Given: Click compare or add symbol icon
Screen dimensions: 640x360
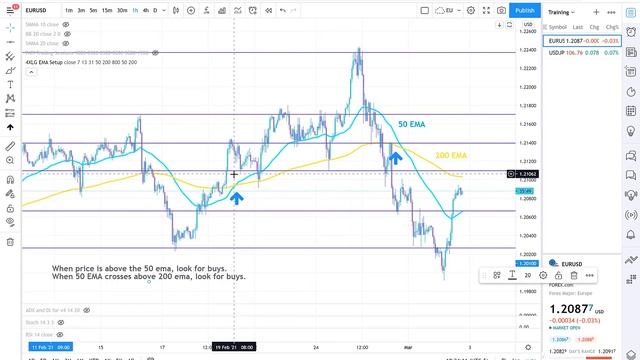Looking at the screenshot, I should tap(191, 11).
